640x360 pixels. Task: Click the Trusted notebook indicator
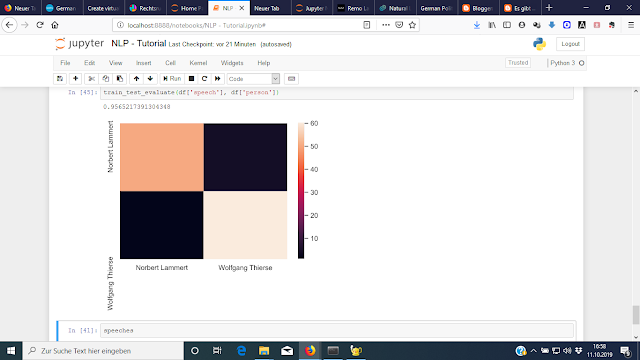pos(518,62)
